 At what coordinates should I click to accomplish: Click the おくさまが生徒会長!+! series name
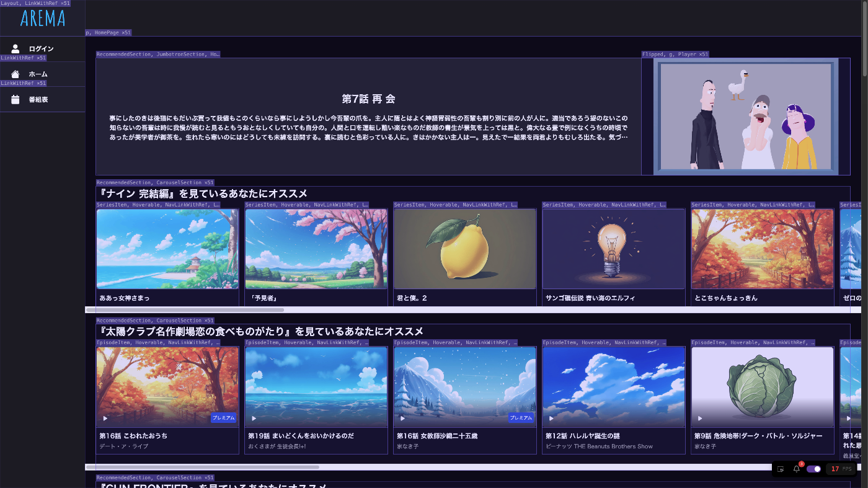click(277, 446)
